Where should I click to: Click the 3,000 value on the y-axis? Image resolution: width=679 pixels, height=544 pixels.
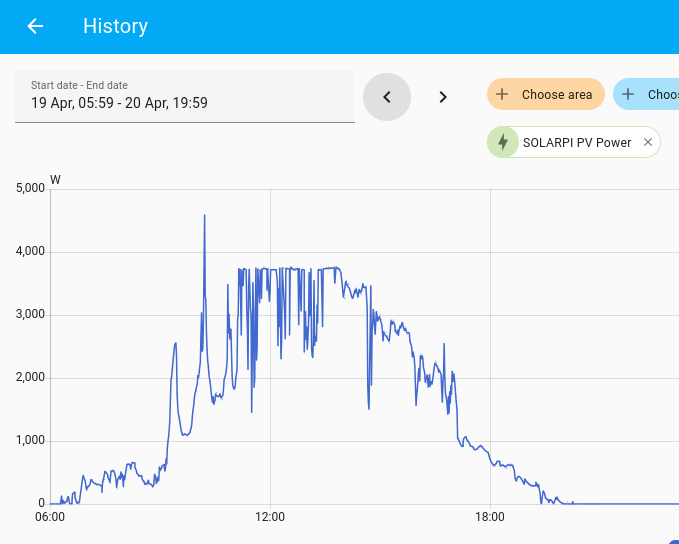[x=30, y=314]
